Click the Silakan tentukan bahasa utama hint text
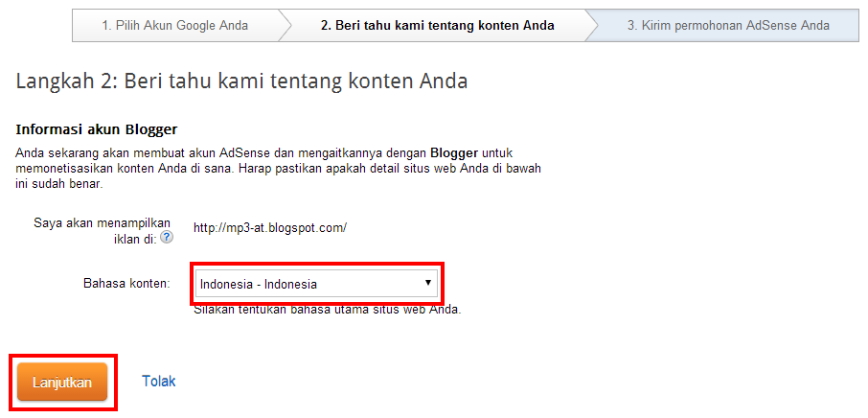This screenshot has width=868, height=418. pos(327,310)
